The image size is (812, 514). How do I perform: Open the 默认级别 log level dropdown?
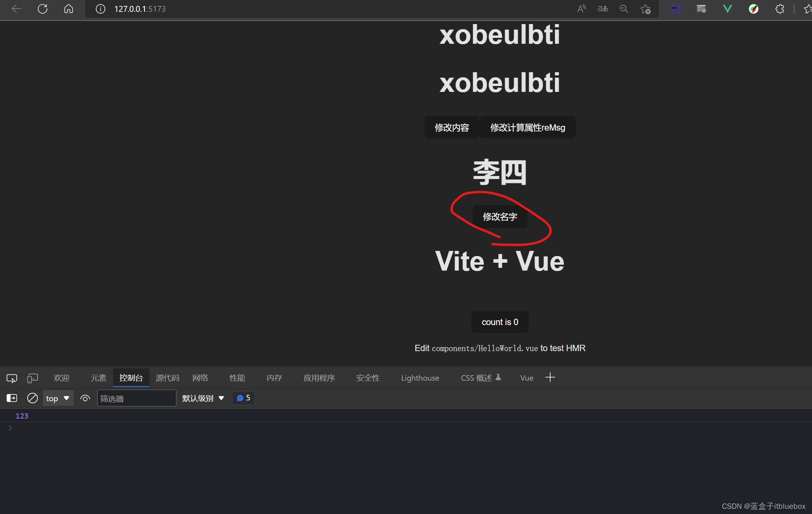203,398
